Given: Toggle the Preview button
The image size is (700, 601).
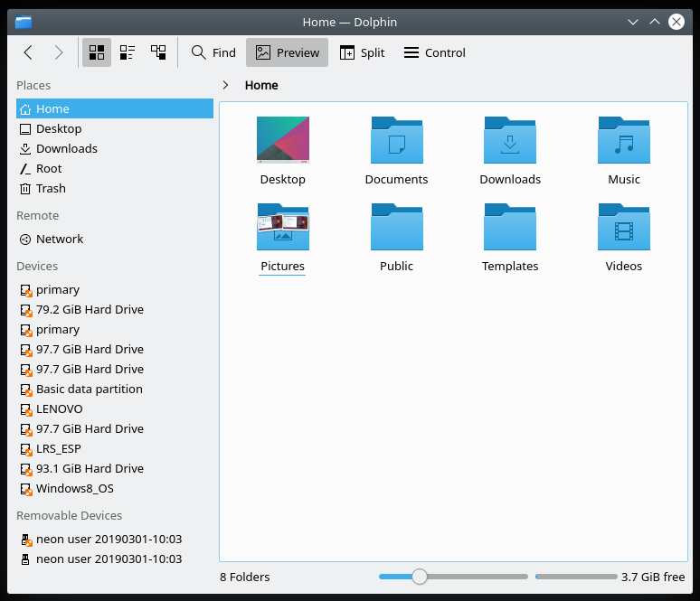Looking at the screenshot, I should [288, 52].
